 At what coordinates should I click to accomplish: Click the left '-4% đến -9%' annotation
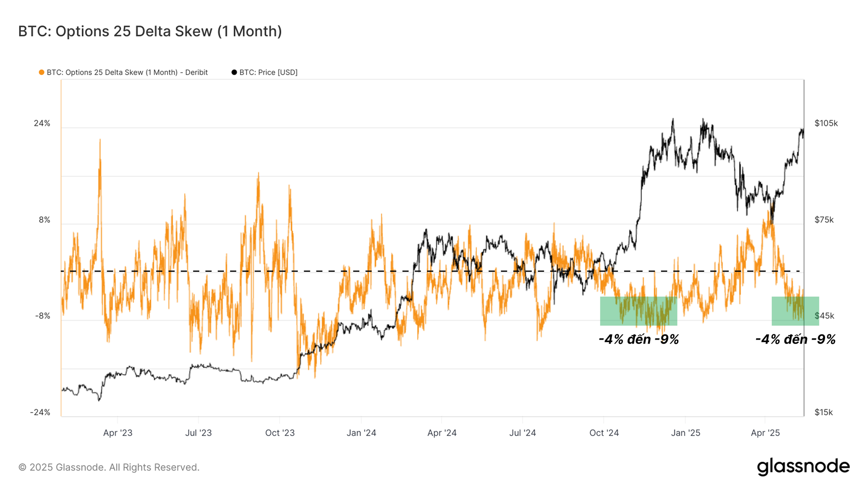pyautogui.click(x=638, y=339)
